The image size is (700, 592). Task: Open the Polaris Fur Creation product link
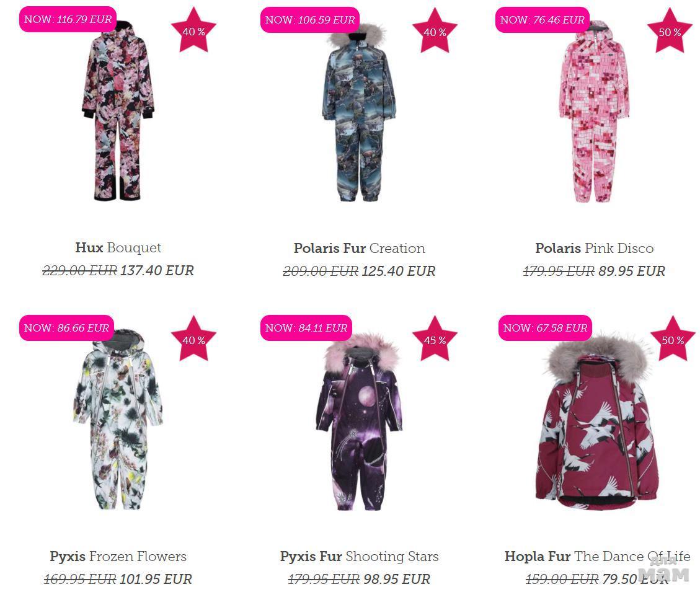[x=360, y=248]
